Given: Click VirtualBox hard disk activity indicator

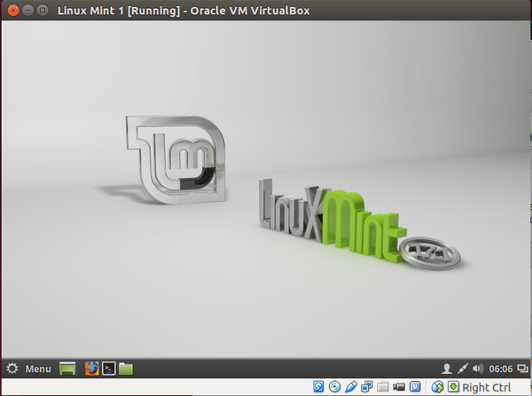Looking at the screenshot, I should (318, 387).
